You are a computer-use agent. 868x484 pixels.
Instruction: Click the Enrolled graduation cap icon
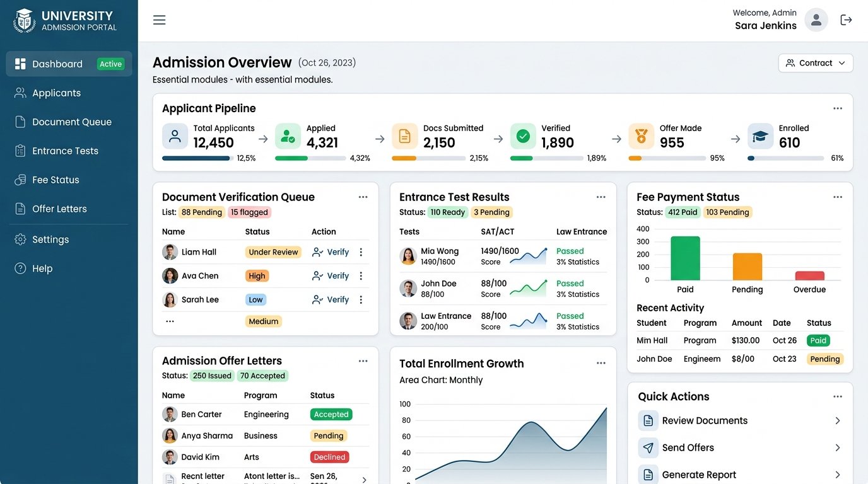pos(760,136)
